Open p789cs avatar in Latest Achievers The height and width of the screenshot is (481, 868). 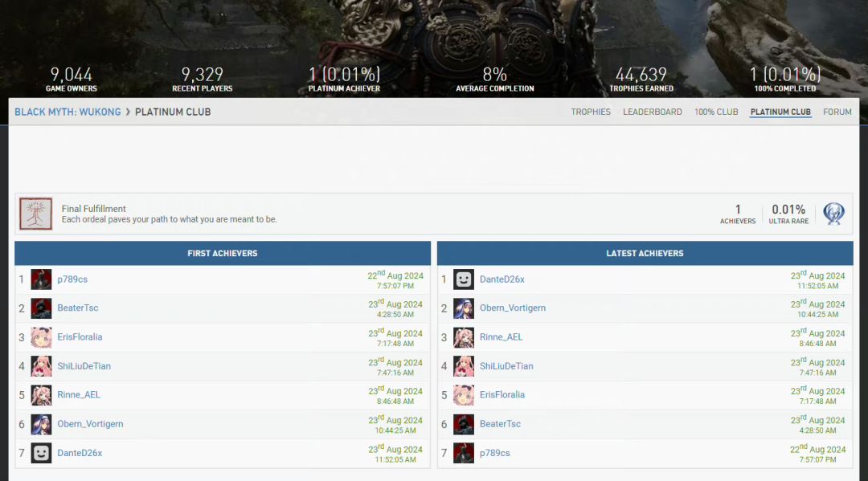click(x=464, y=453)
